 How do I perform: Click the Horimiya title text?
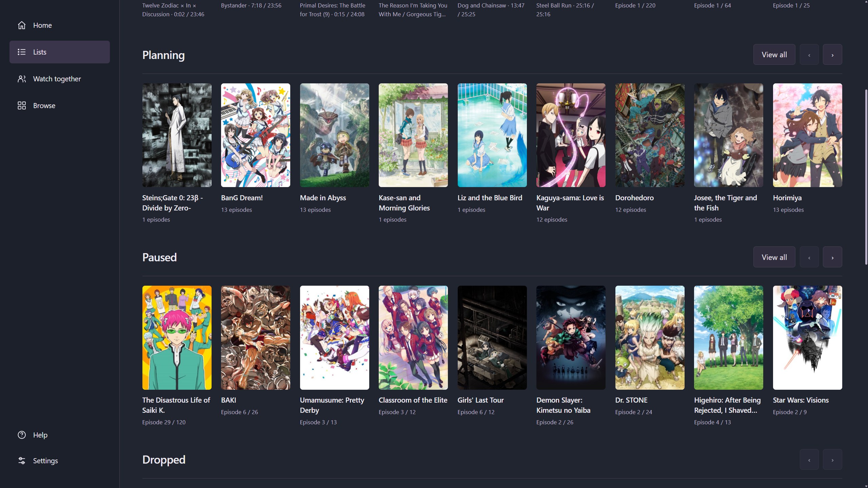787,198
